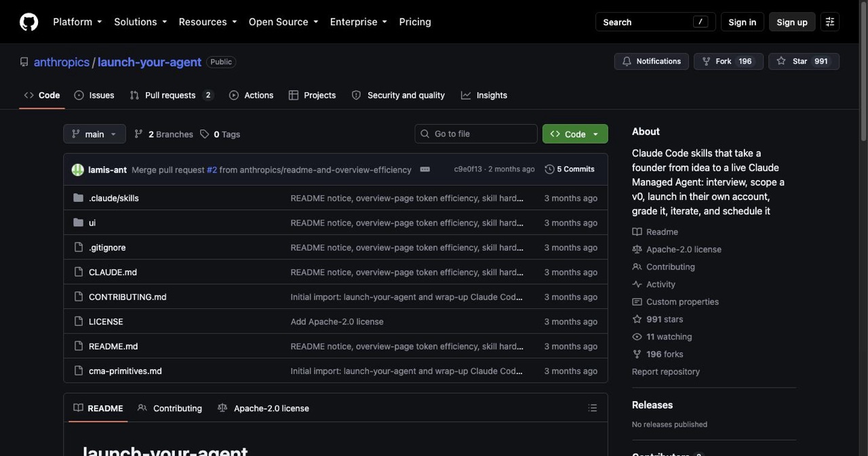Open the anthropics owner link
Screen dimensions: 868x456
coord(62,62)
